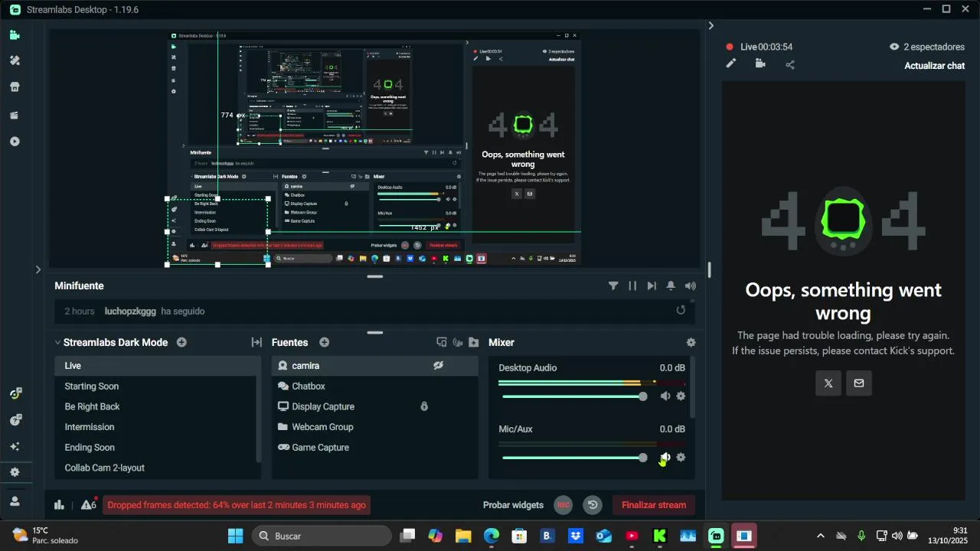Screen dimensions: 980x551
Task: Open the Recordings play icon in the sidebar
Action: coord(15,142)
